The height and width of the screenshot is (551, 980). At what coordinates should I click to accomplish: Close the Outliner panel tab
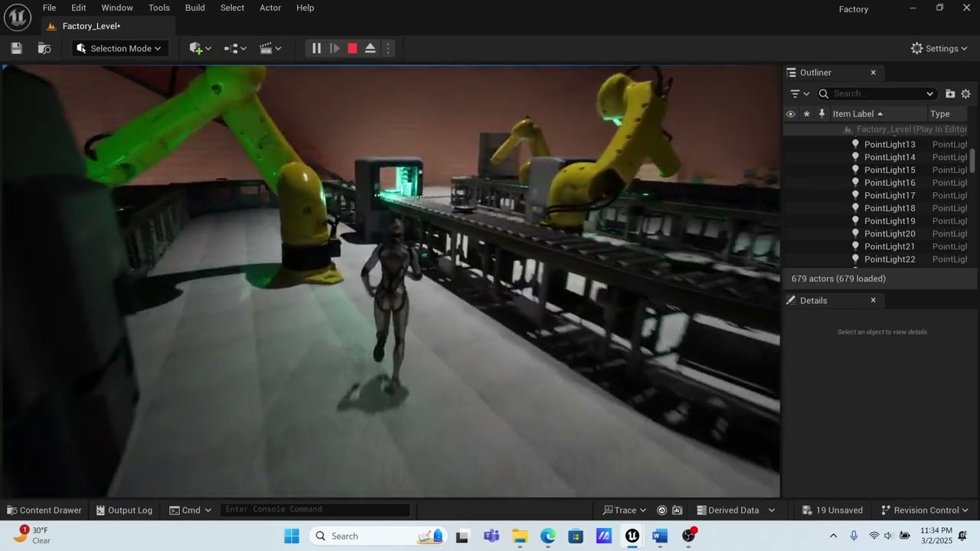tap(873, 73)
